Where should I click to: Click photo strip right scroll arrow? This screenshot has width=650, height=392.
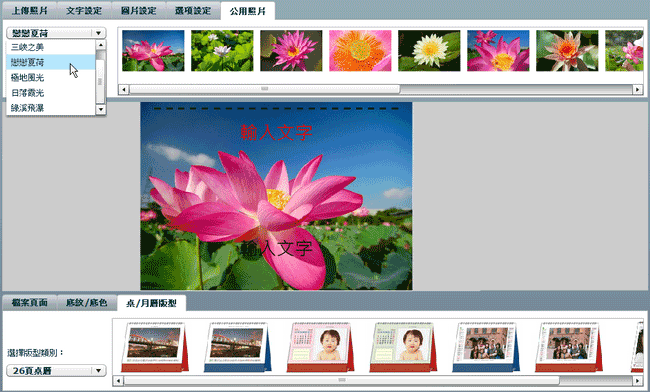(x=638, y=89)
